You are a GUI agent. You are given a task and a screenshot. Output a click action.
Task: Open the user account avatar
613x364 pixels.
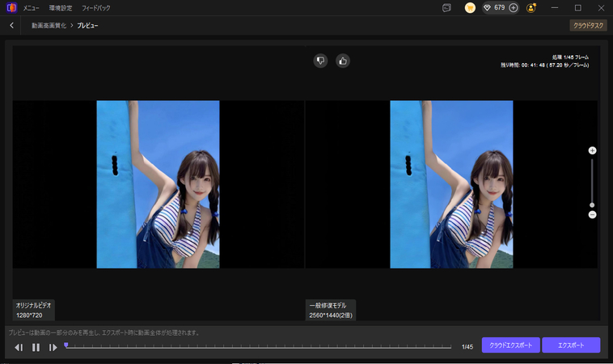531,8
